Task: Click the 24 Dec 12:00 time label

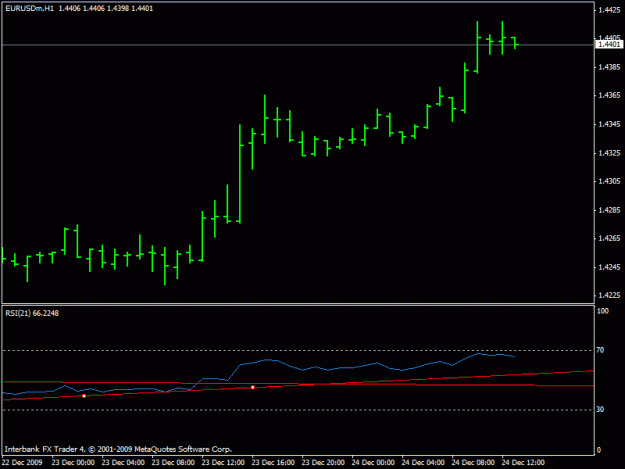Action: (523, 463)
